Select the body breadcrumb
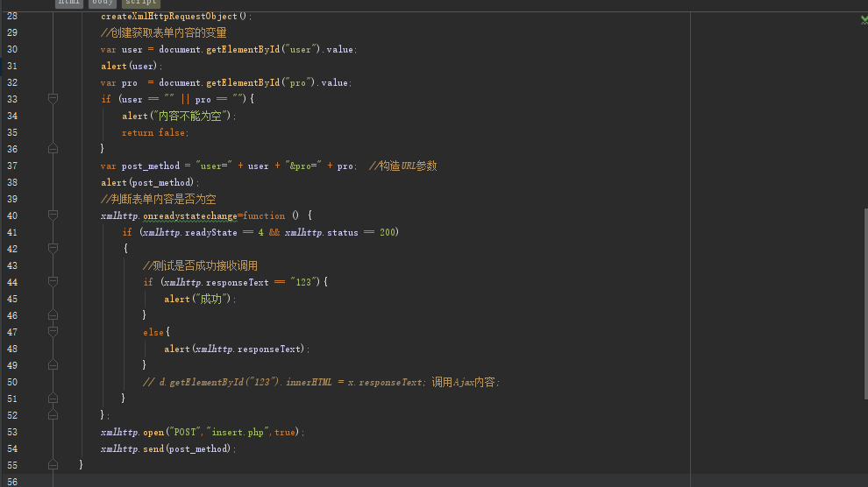This screenshot has width=868, height=487. click(x=103, y=3)
